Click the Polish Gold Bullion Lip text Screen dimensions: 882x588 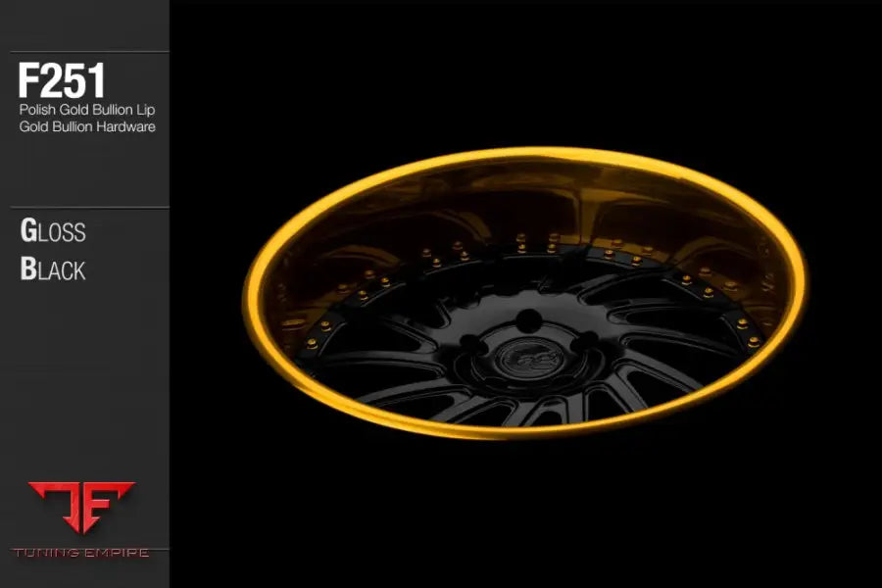click(87, 110)
